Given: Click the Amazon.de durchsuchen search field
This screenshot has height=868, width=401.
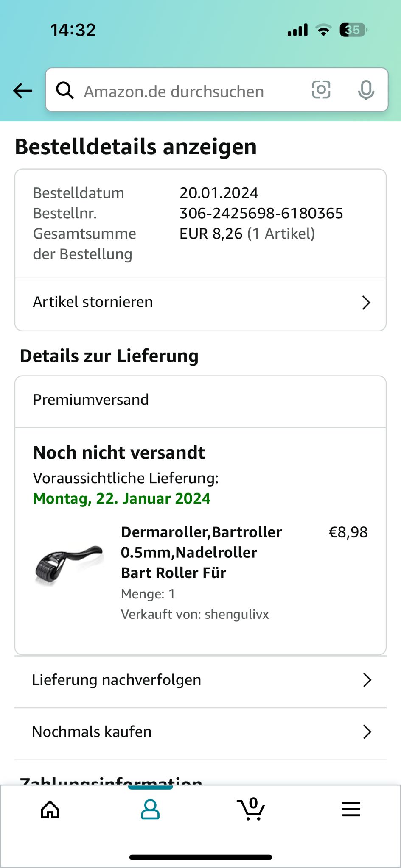Looking at the screenshot, I should pos(217,90).
